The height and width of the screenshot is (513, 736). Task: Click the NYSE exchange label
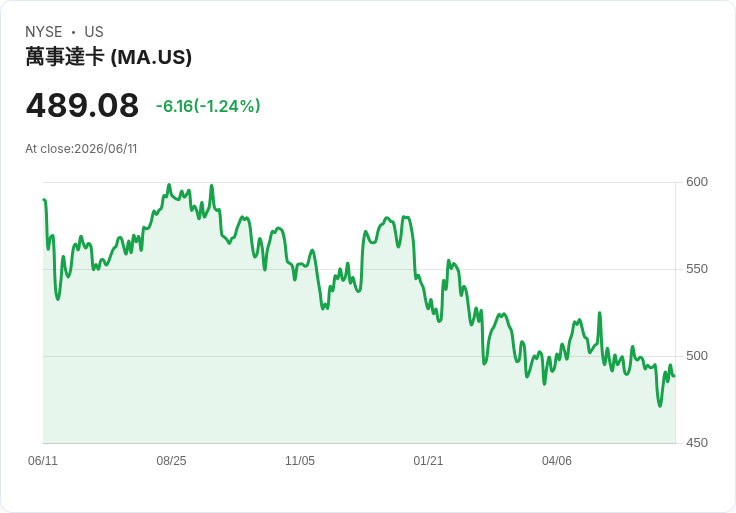(44, 32)
